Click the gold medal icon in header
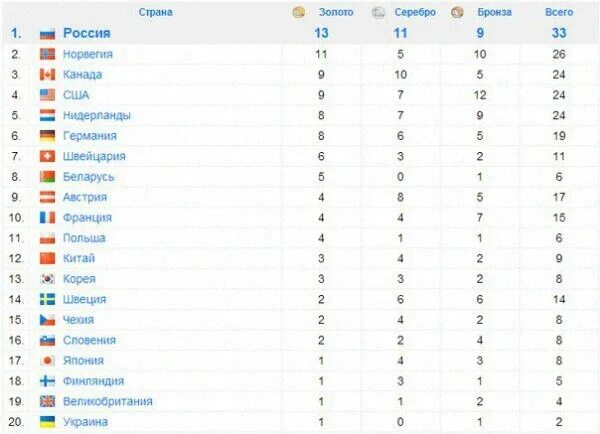600x434 pixels. coord(298,12)
